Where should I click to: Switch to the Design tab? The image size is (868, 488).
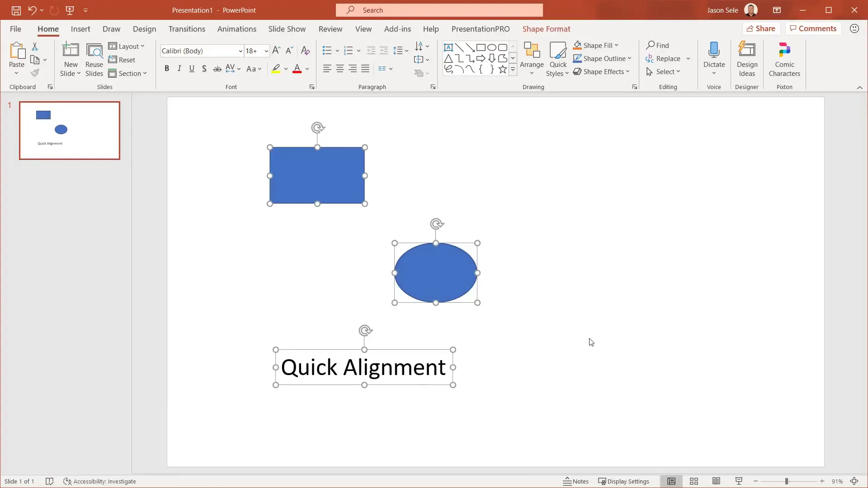point(144,29)
